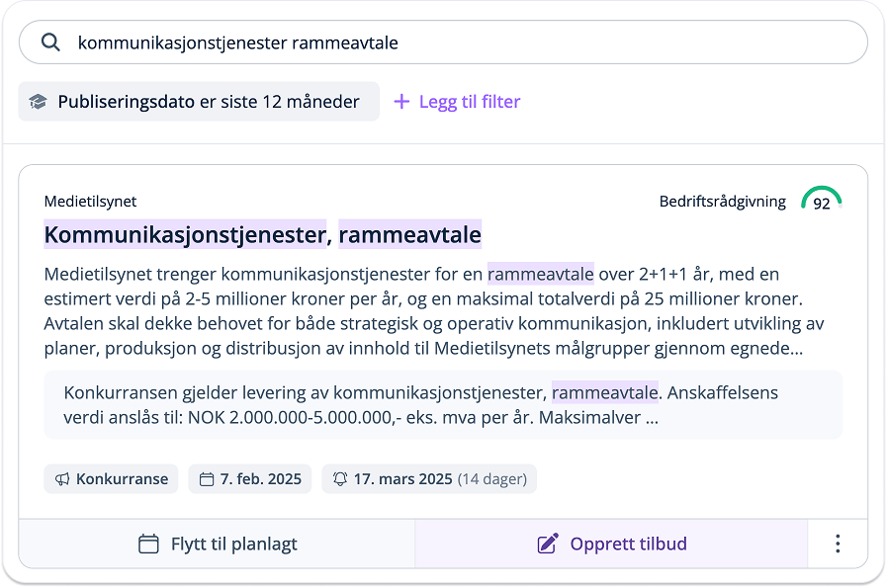Click the bell icon next to the 17. mars deadline
The image size is (887, 588).
tap(338, 478)
